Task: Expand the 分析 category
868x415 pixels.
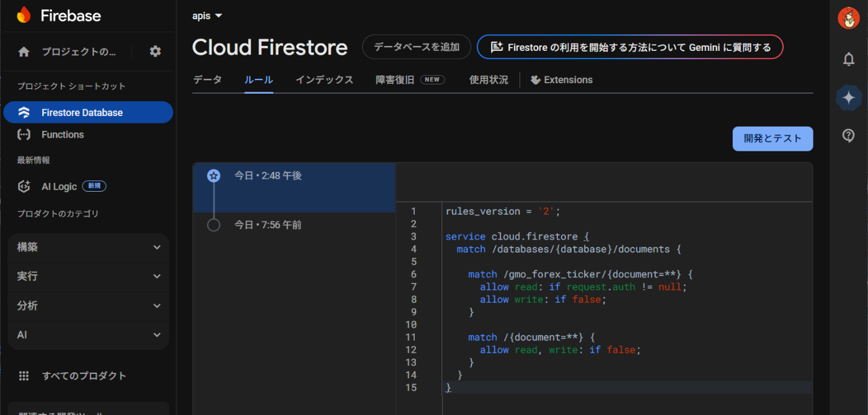Action: tap(89, 306)
